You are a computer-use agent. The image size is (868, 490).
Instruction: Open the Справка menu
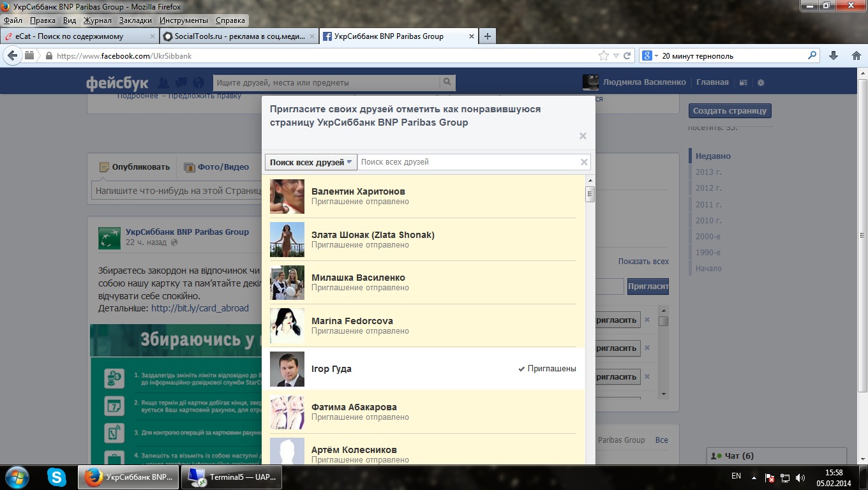click(x=230, y=20)
